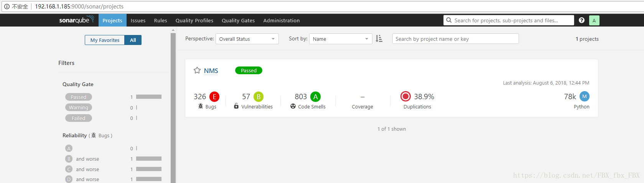
Task: Switch to My Favorites projects
Action: point(105,40)
